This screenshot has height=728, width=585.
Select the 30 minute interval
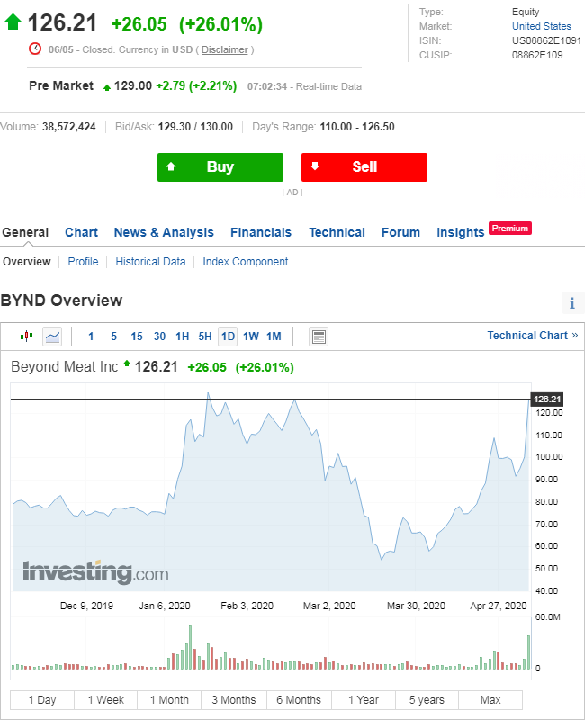159,337
